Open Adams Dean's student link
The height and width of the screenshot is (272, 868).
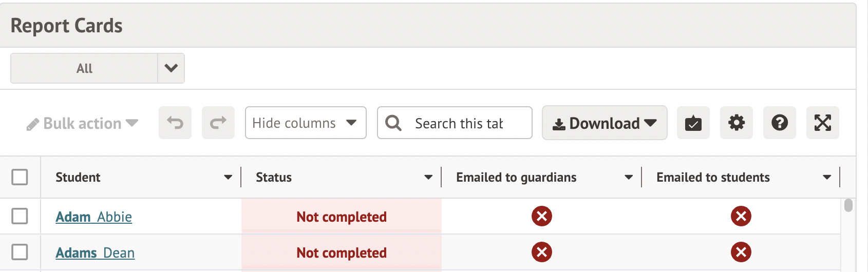(95, 253)
